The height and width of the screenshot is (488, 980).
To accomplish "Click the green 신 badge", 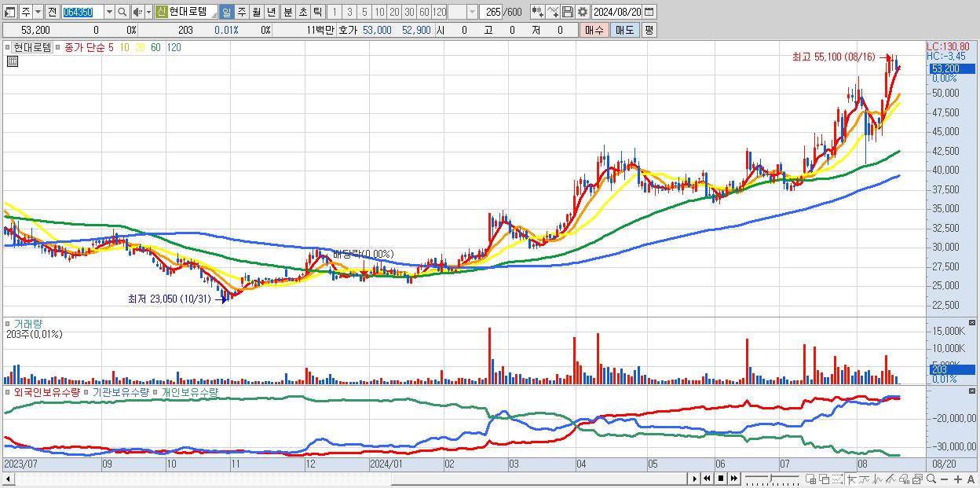I will point(161,12).
